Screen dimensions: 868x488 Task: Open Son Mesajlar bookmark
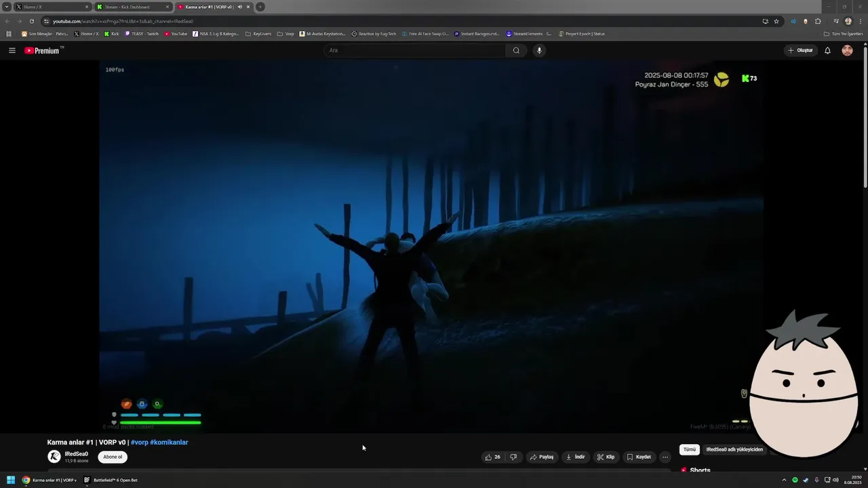45,33
